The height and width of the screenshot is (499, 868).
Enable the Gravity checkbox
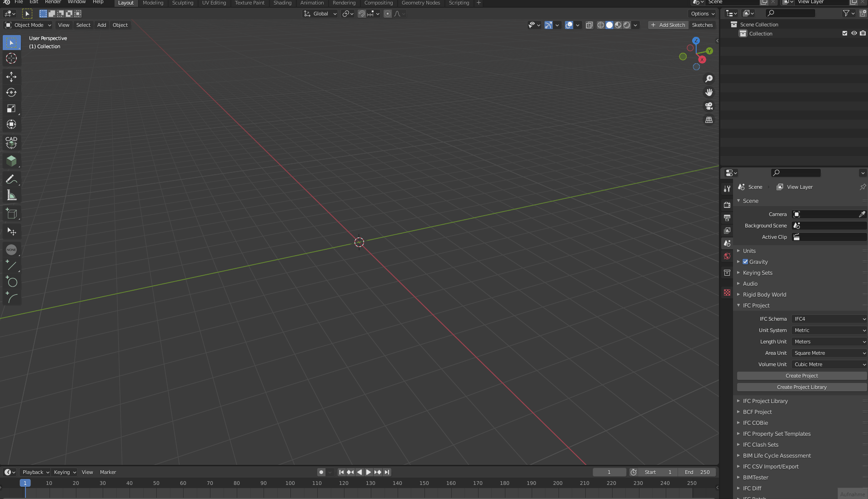coord(746,262)
